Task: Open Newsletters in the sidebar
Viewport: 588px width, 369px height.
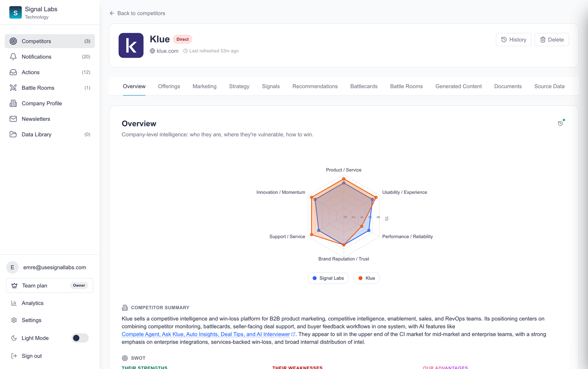Action: pyautogui.click(x=50, y=119)
